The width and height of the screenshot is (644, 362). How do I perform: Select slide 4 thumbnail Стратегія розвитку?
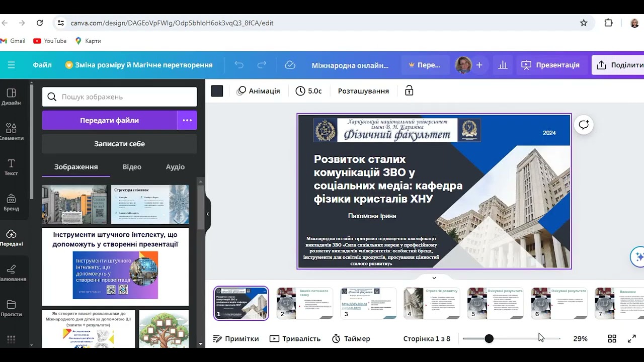[431, 303]
